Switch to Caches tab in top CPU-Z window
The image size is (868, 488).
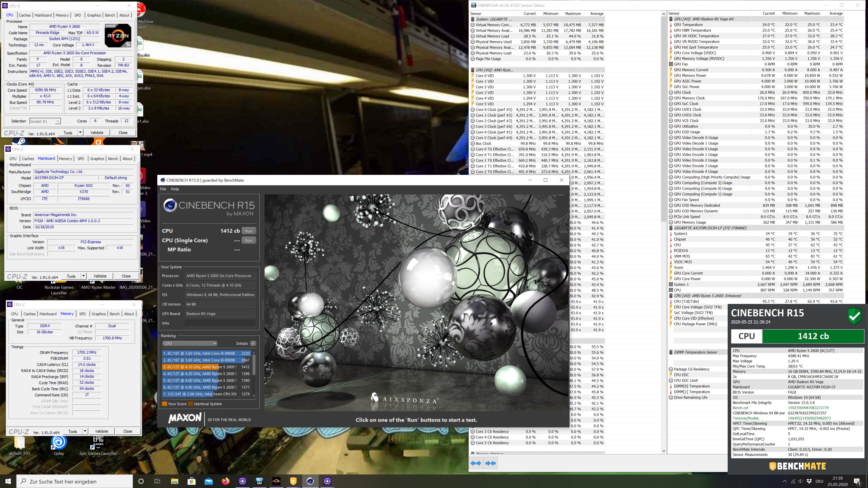(x=25, y=15)
